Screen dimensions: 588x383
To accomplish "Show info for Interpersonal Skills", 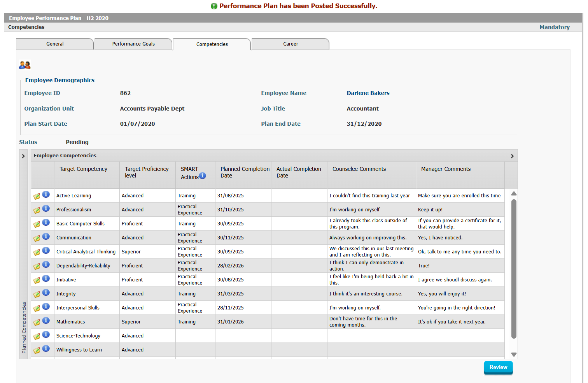I will pyautogui.click(x=46, y=306).
